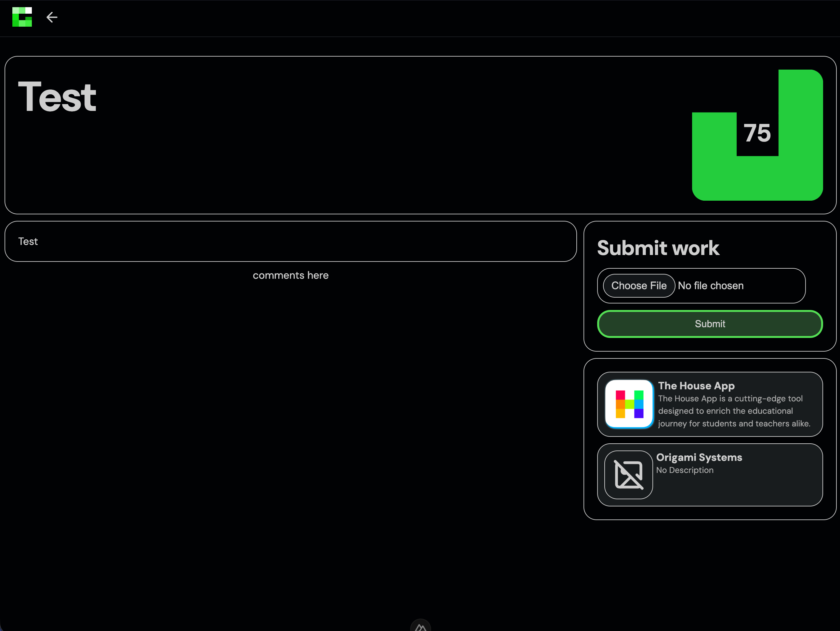Go back using the arrow icon
840x631 pixels.
pos(52,17)
